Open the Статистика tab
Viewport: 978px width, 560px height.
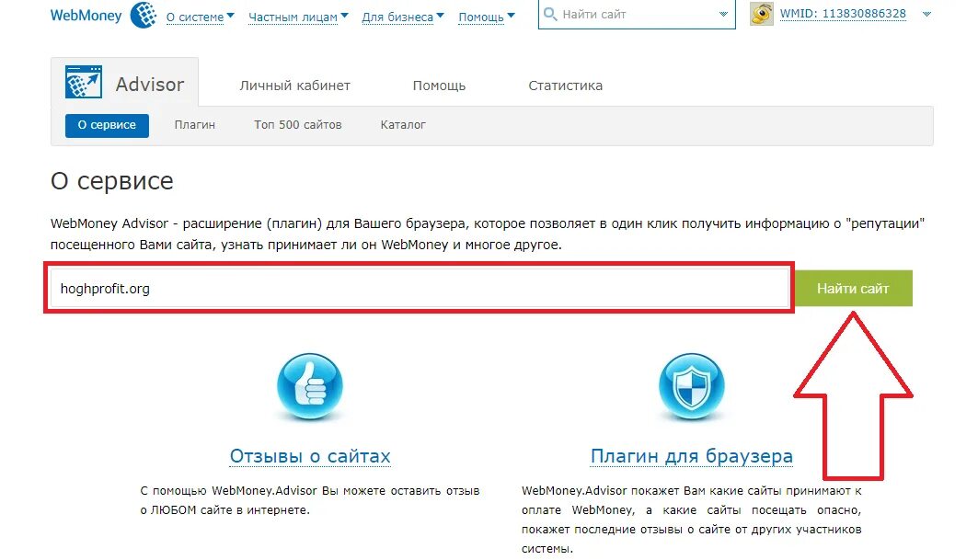565,86
